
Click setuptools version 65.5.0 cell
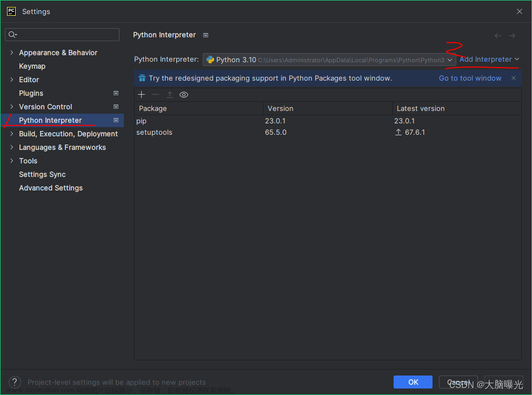click(276, 133)
